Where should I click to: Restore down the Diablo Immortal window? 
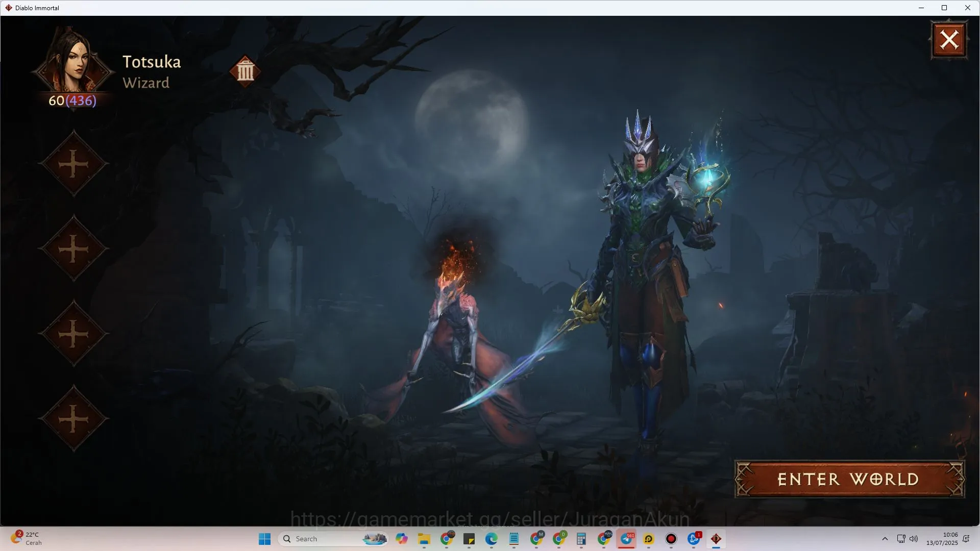(x=944, y=8)
